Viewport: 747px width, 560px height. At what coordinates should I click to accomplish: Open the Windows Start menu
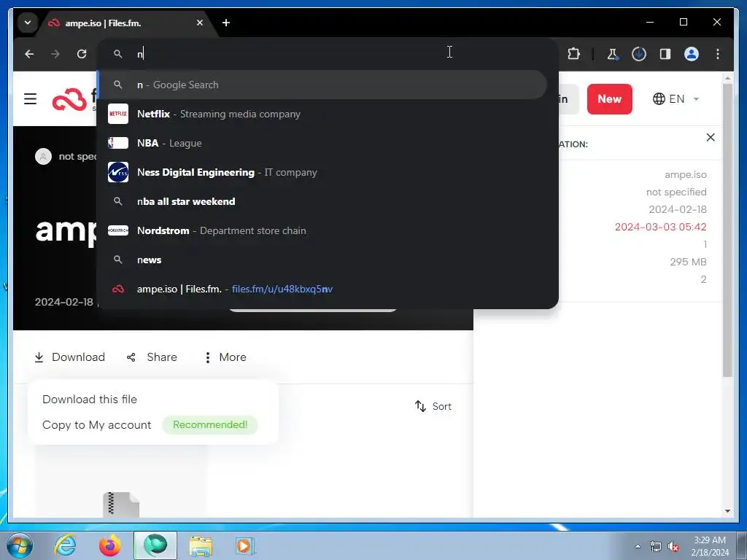point(20,545)
